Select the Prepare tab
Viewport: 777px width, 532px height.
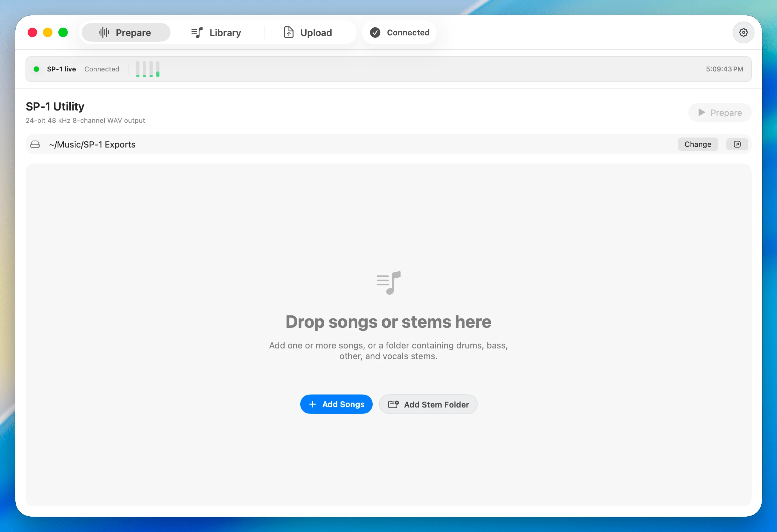click(x=126, y=32)
